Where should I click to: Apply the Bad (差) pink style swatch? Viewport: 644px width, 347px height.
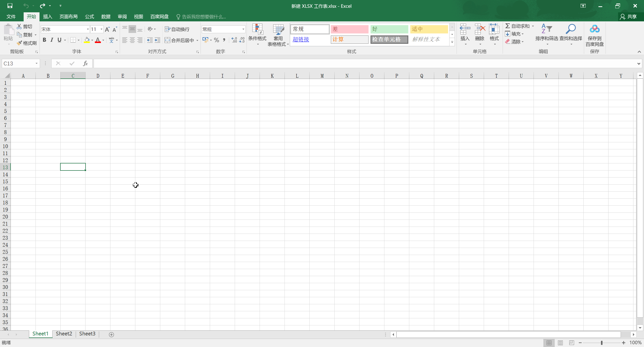[349, 29]
